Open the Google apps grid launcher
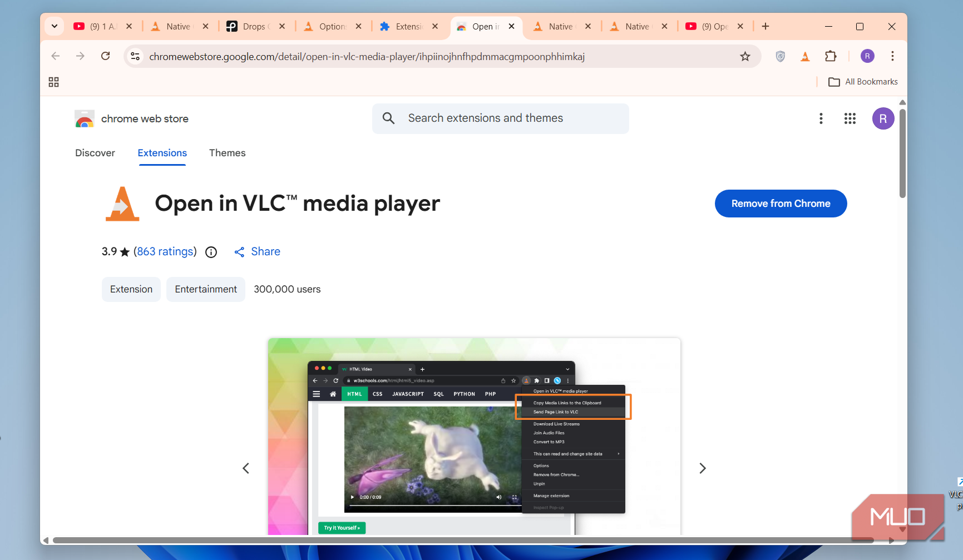The image size is (963, 560). [850, 118]
